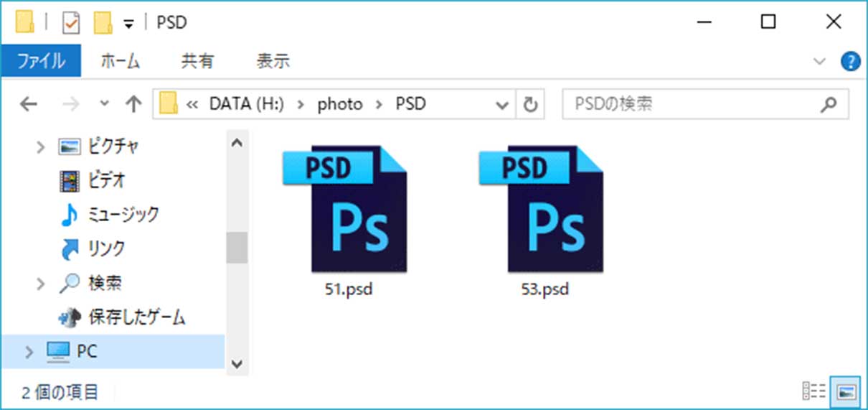
Task: Select 保存したゲーム in the navigation pane
Action: click(136, 317)
